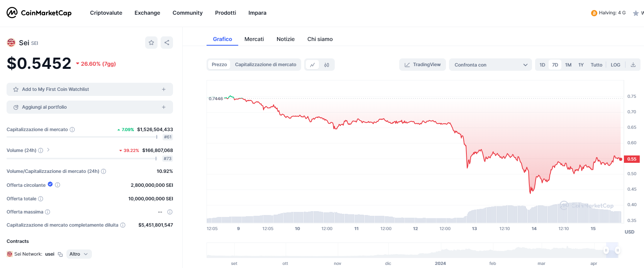Click the share icon beside Sei

pos(167,43)
